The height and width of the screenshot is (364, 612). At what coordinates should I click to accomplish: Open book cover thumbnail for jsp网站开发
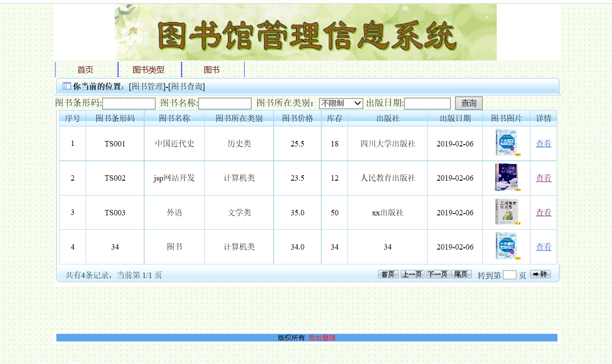(506, 178)
